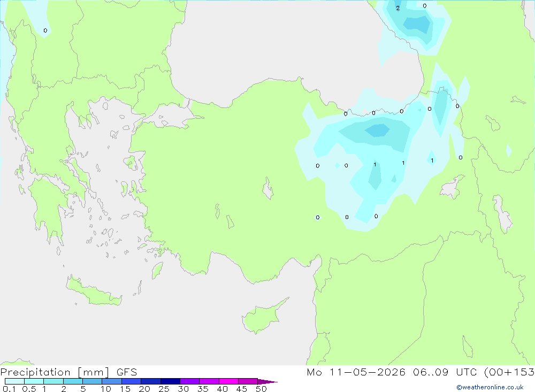The width and height of the screenshot is (535, 392).
Task: Pick the magenta swatch between 45 and 50
Action: pos(248,381)
